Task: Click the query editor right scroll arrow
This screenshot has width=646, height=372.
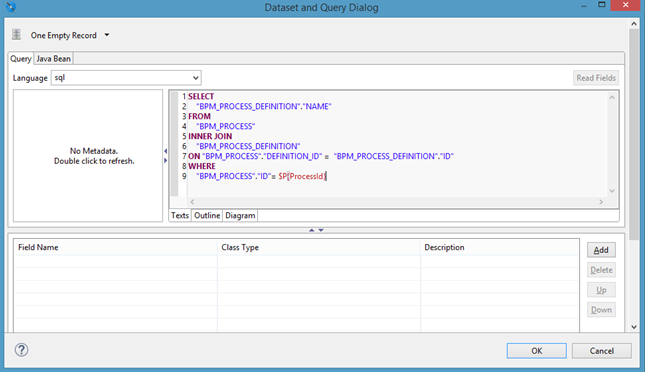Action: pos(601,202)
